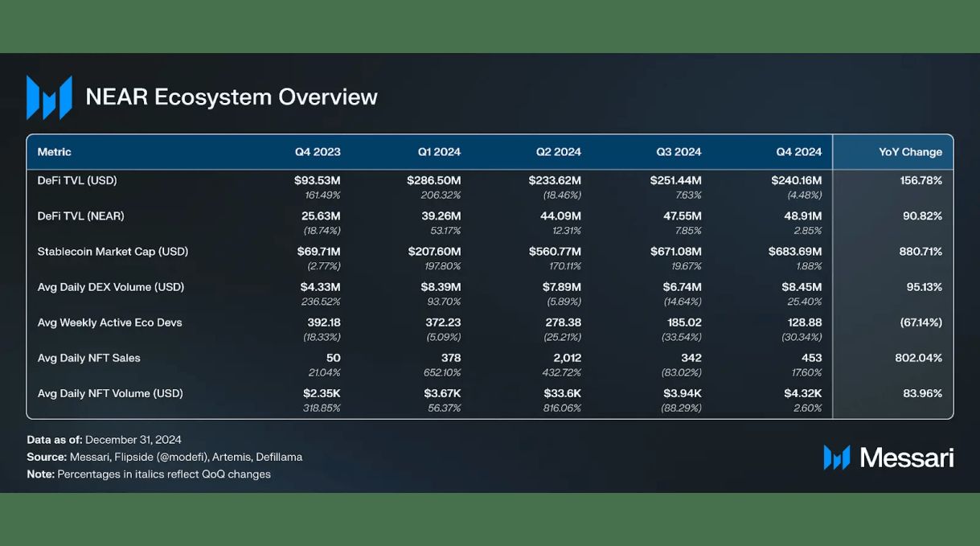The width and height of the screenshot is (980, 546).
Task: Click the 652.10% NFT sales QoQ change
Action: 442,372
